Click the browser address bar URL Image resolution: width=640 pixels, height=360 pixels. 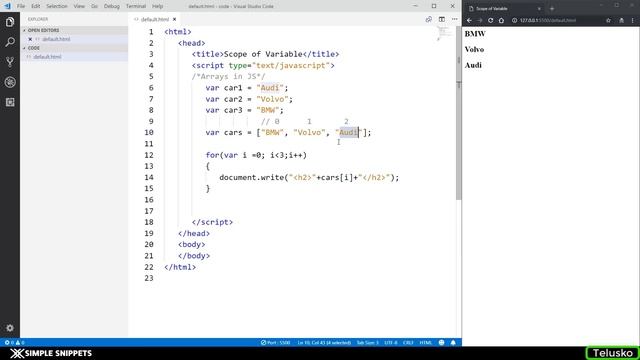coord(548,20)
